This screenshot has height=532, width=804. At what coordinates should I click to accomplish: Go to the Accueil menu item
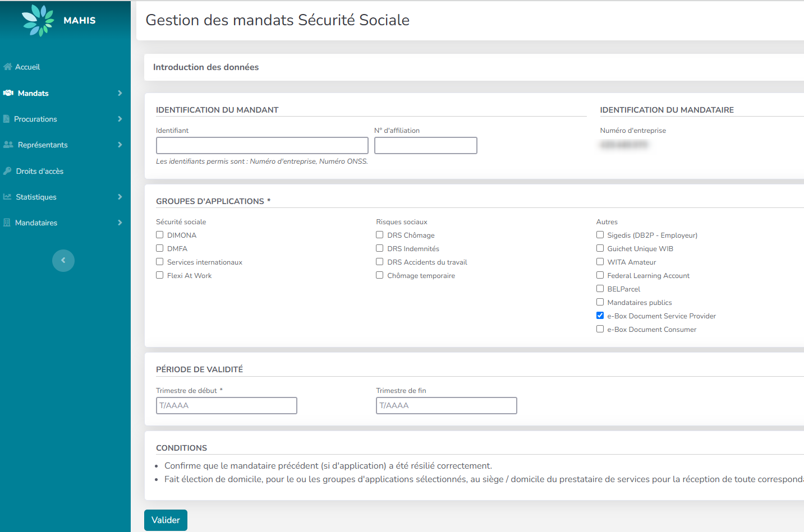(27, 67)
